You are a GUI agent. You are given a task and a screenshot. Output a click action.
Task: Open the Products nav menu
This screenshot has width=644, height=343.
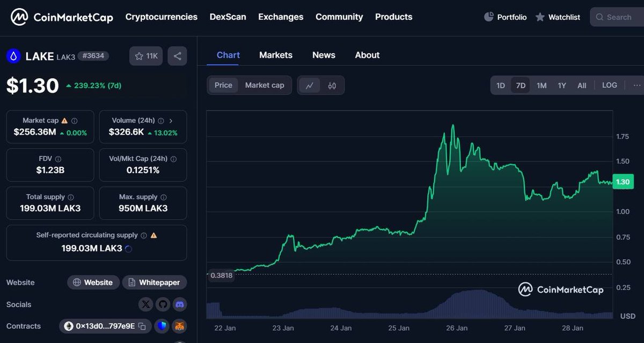[394, 17]
